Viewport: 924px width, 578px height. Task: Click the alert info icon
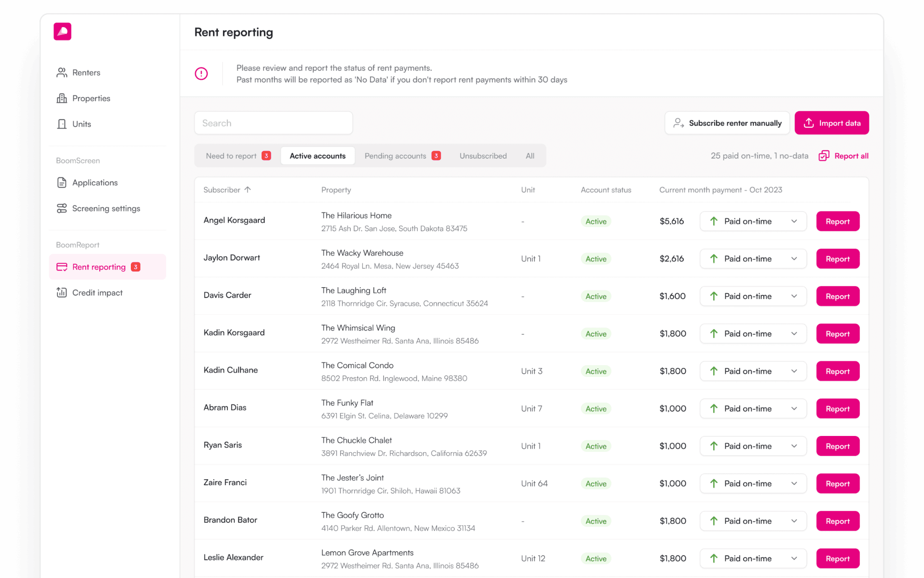point(201,73)
